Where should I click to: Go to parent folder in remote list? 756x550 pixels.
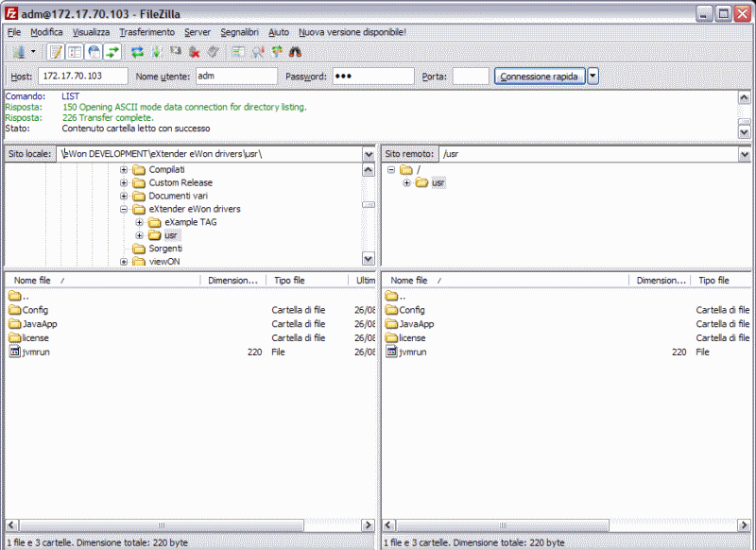coord(395,296)
